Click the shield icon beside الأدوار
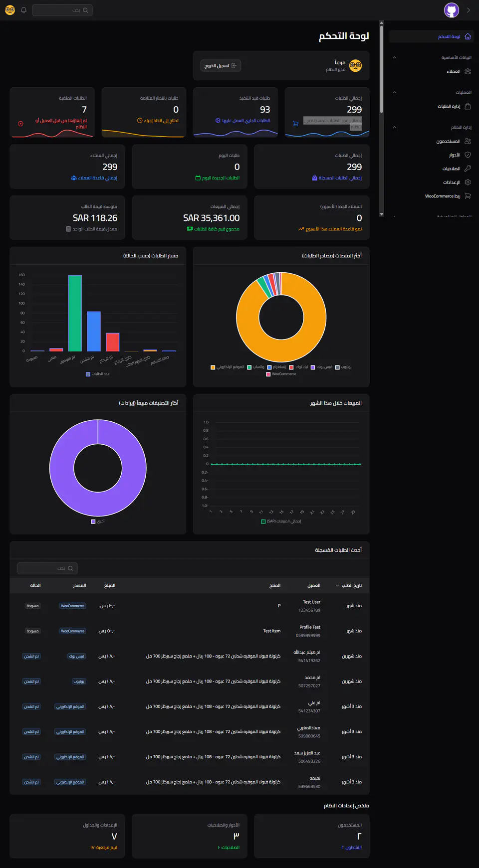The image size is (479, 868). point(468,155)
